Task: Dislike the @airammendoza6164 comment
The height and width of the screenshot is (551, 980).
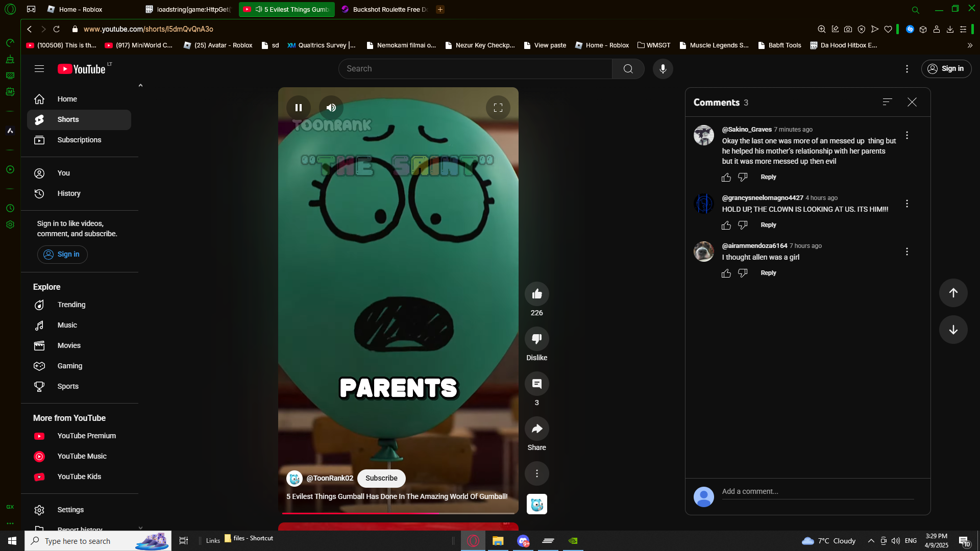Action: coord(743,273)
